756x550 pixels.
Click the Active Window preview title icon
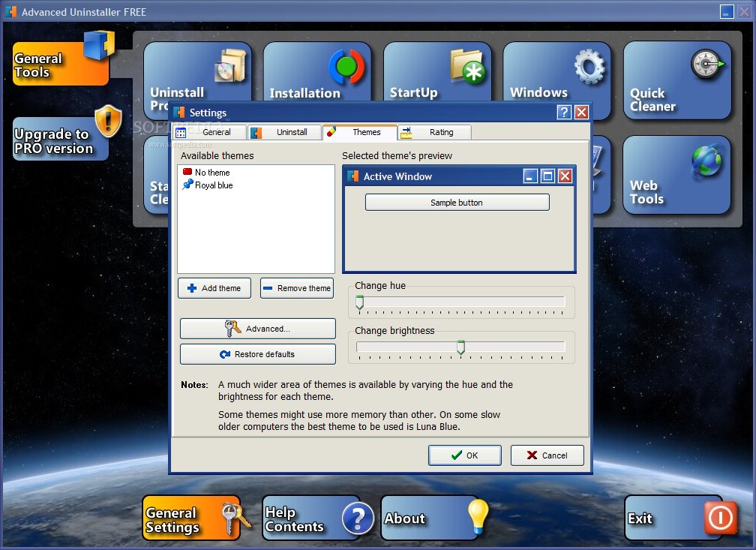353,176
